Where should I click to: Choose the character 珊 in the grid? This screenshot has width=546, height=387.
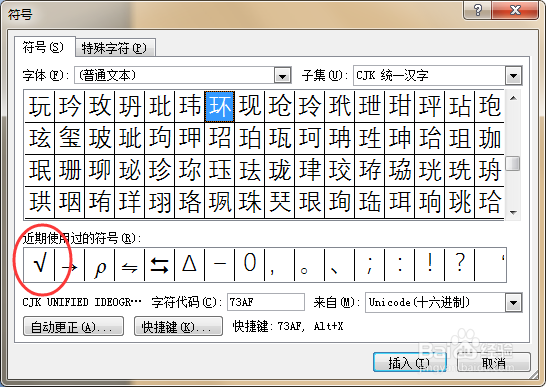pyautogui.click(x=69, y=170)
